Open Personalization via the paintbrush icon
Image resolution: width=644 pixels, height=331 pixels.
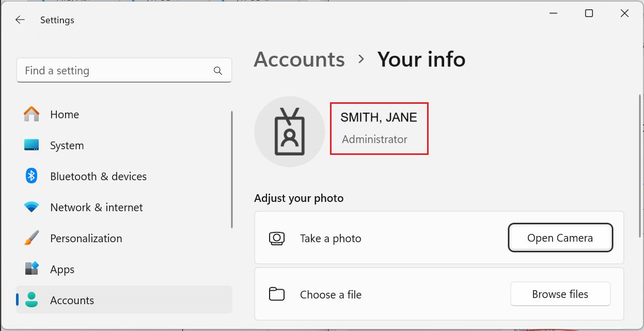(x=32, y=238)
